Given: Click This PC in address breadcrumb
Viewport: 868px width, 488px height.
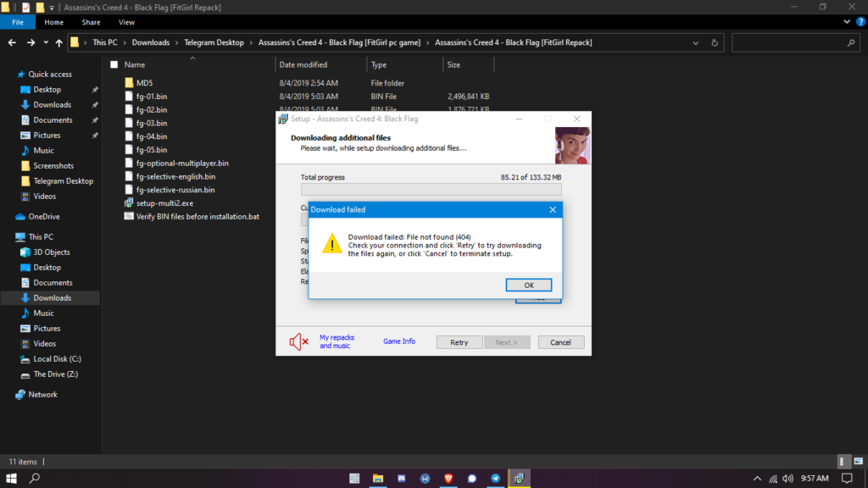Looking at the screenshot, I should (x=104, y=42).
